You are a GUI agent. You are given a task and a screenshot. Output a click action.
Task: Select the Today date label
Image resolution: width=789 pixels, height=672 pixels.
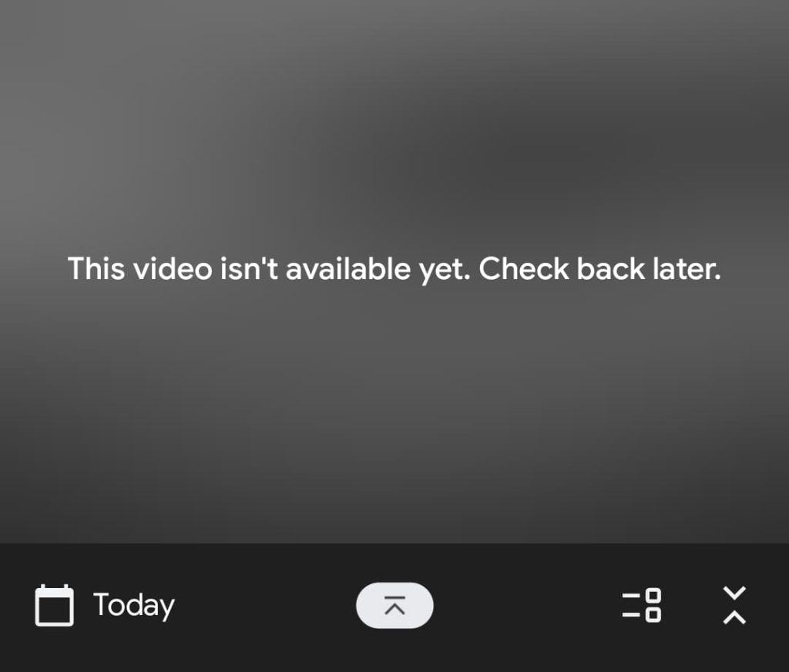point(134,605)
